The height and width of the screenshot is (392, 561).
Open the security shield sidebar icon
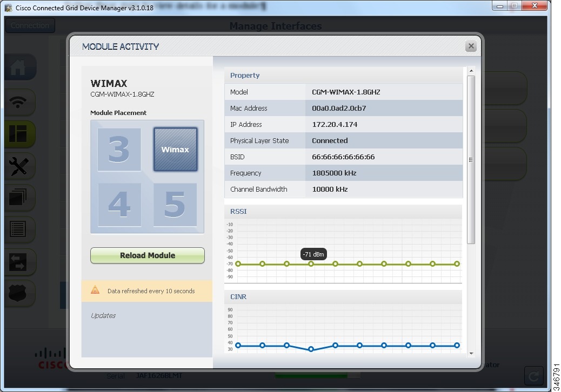pos(18,293)
